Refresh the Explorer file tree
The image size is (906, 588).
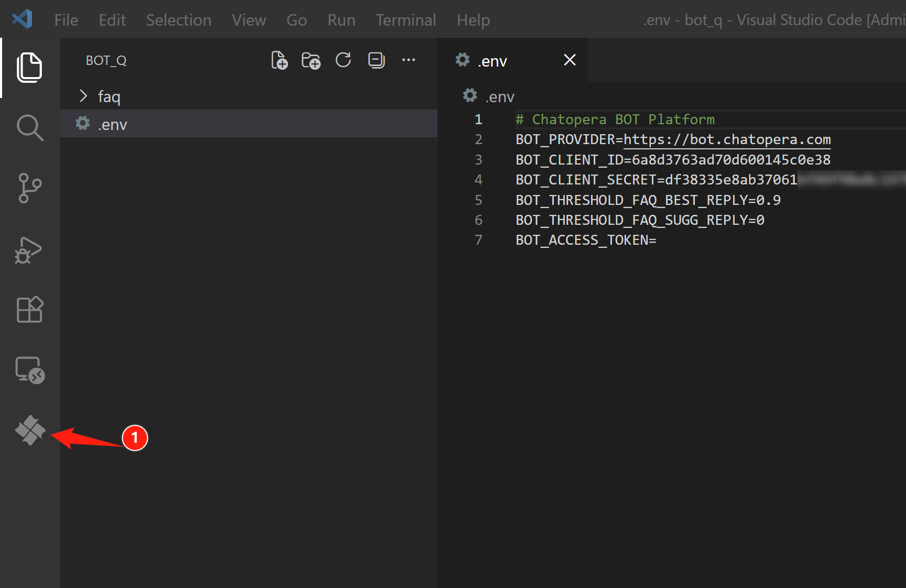(x=343, y=60)
